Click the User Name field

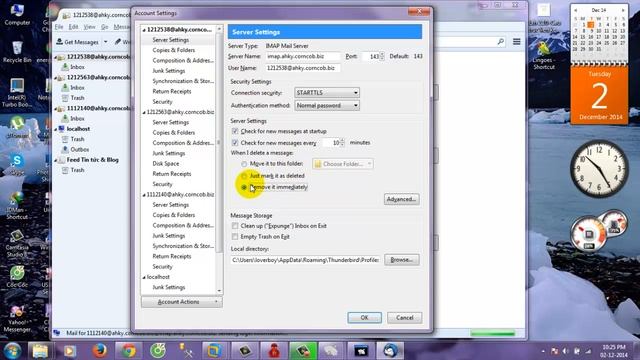pos(303,68)
